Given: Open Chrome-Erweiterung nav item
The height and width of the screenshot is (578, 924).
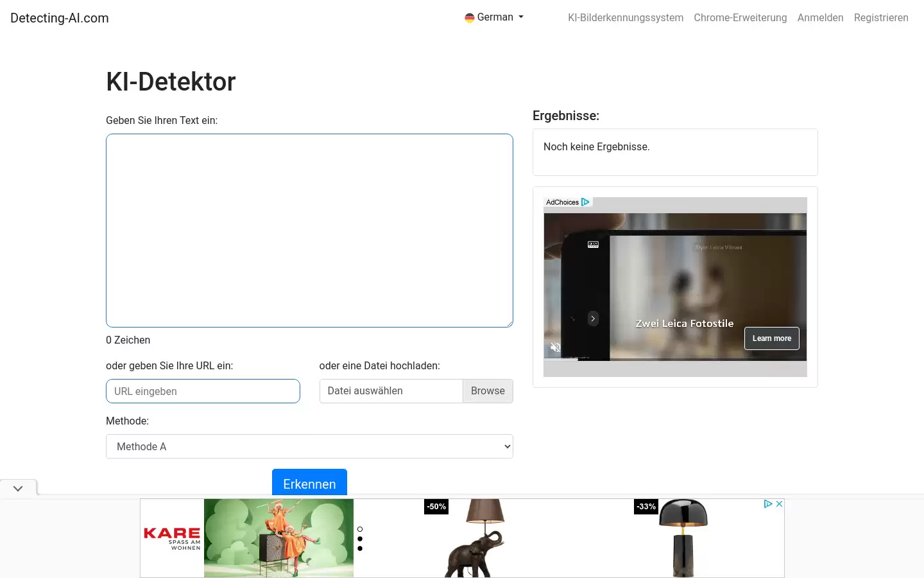Looking at the screenshot, I should point(740,18).
